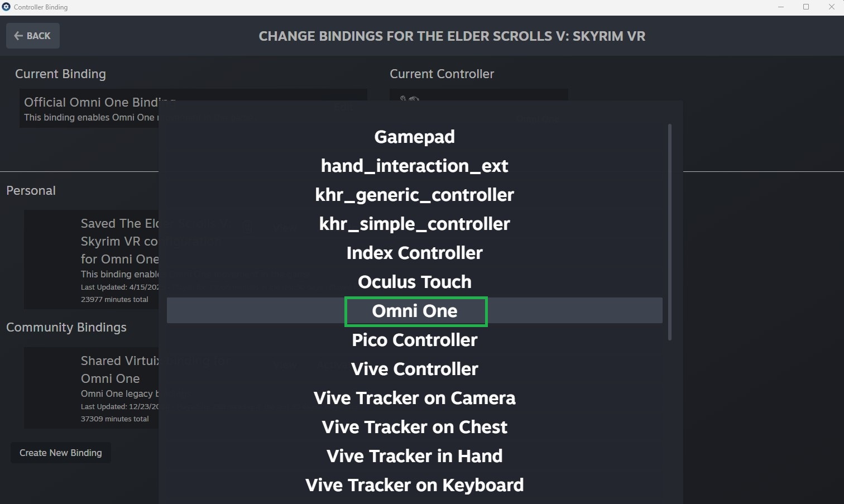The height and width of the screenshot is (504, 844).
Task: Choose Oculus Touch in the list
Action: pyautogui.click(x=414, y=282)
